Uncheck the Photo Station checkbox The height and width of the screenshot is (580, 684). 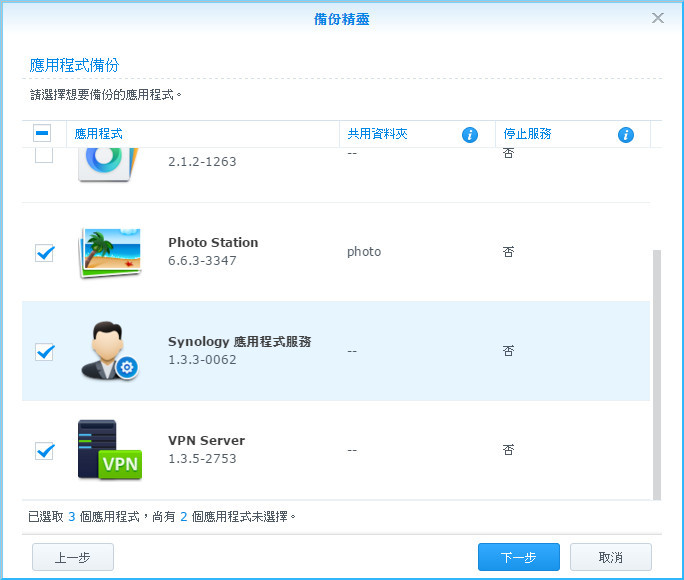(44, 253)
